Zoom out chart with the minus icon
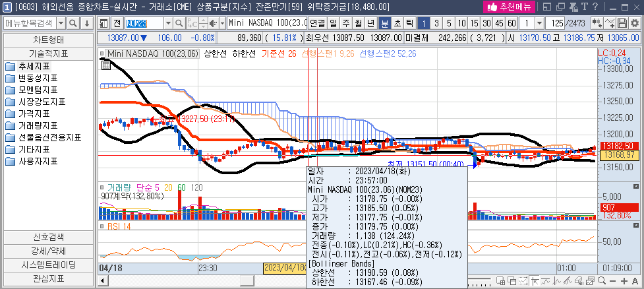644x289 pixels. [613, 281]
